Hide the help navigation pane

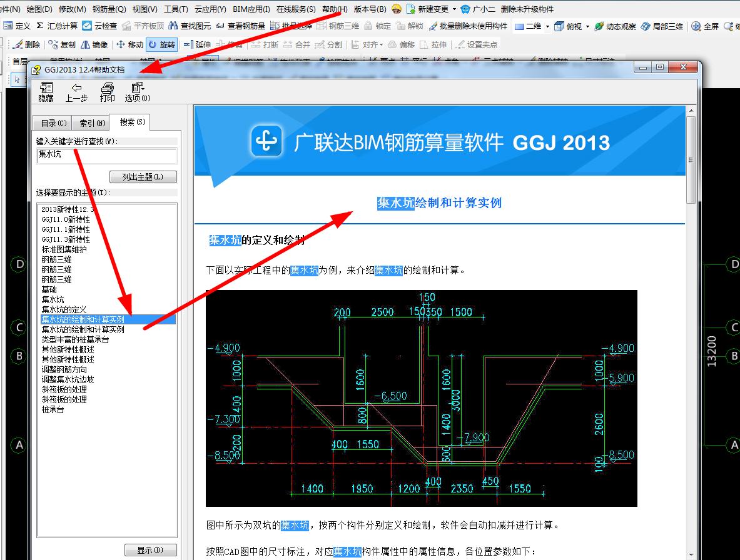[x=46, y=92]
